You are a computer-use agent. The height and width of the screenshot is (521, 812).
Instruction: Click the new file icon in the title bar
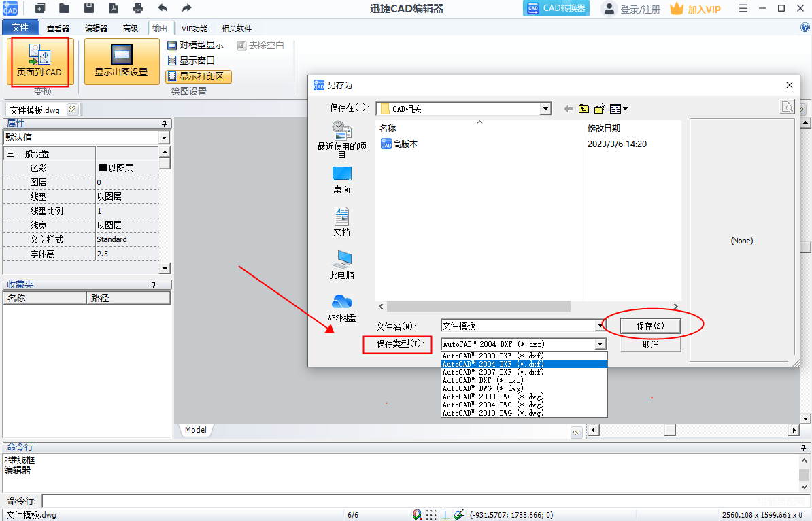(40, 8)
